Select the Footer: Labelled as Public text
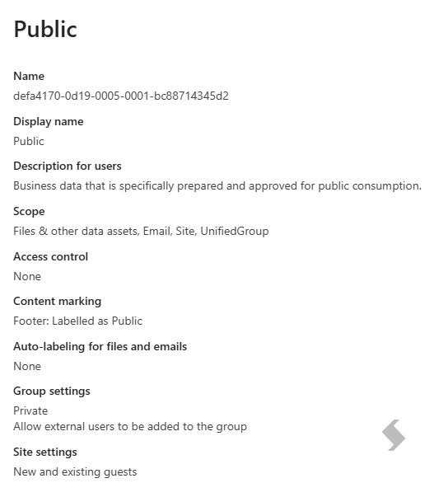Viewport: 448px width, 497px height. 78,321
